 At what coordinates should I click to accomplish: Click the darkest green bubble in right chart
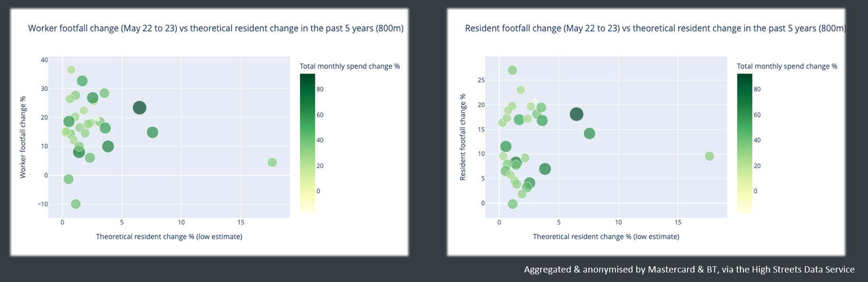576,114
